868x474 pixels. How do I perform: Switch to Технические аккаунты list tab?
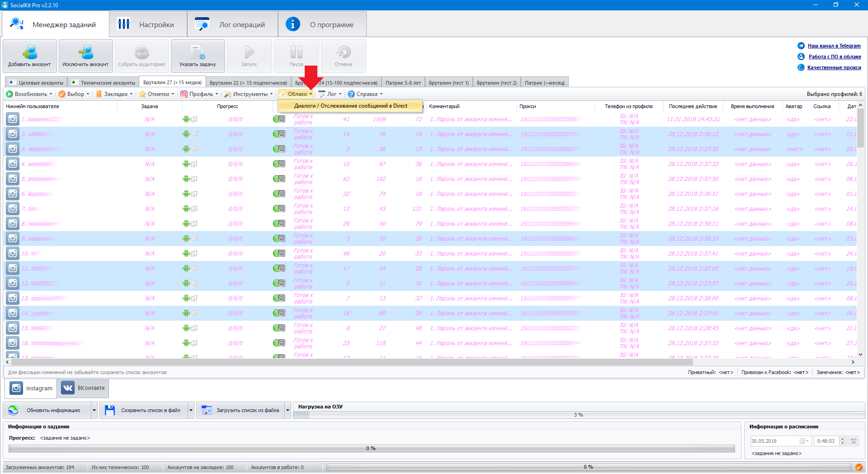(104, 83)
